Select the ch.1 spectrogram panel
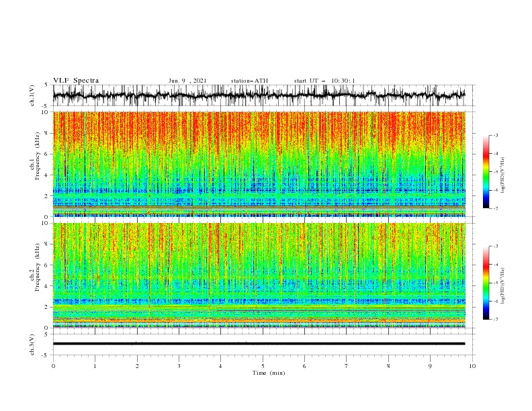This screenshot has height=411, width=532. tap(259, 164)
